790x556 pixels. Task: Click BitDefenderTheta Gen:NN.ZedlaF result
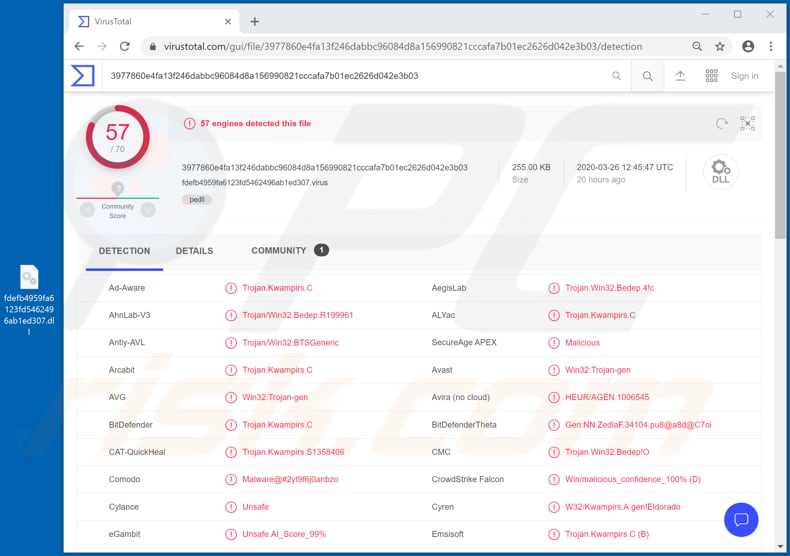click(x=638, y=425)
